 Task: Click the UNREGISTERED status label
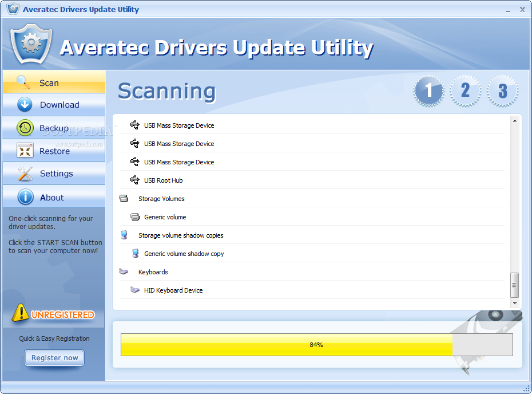tap(63, 315)
